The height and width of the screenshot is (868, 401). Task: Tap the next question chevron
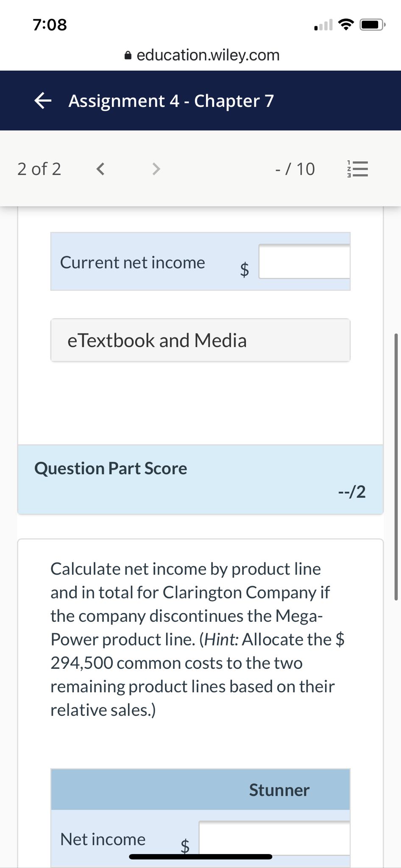tap(156, 169)
